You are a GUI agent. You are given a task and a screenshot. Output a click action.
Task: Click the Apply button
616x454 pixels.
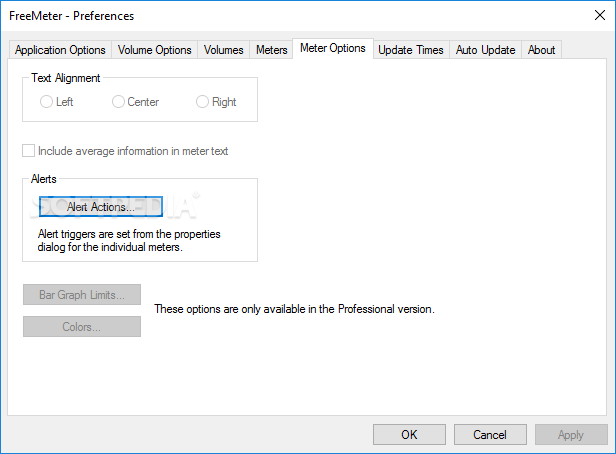click(x=571, y=434)
